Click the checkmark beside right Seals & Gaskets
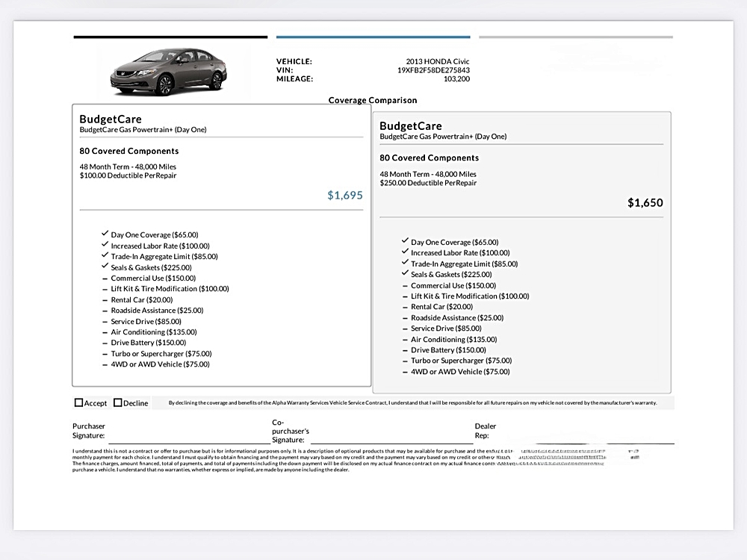 tap(405, 273)
